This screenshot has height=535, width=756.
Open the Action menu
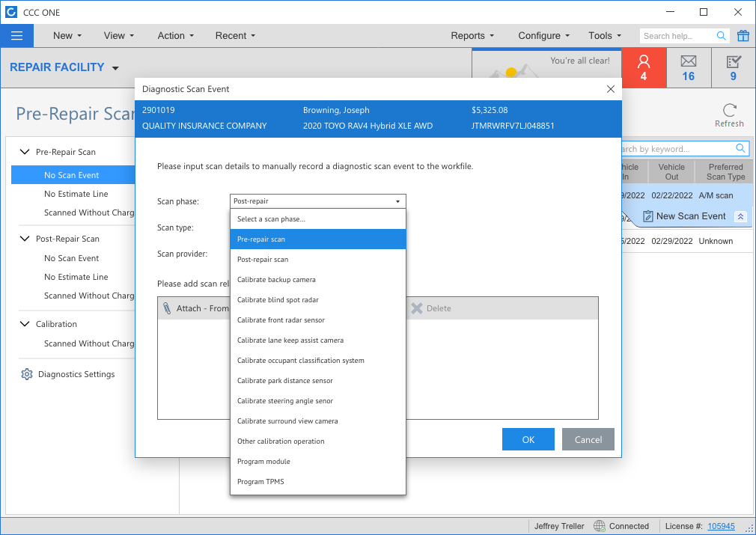tap(176, 36)
